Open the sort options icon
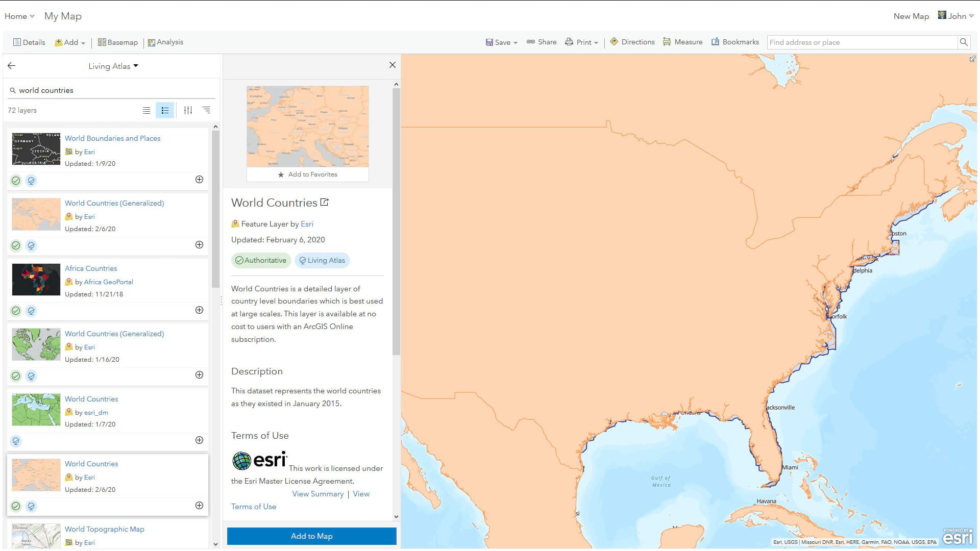Viewport: 980px width, 551px height. [x=207, y=110]
